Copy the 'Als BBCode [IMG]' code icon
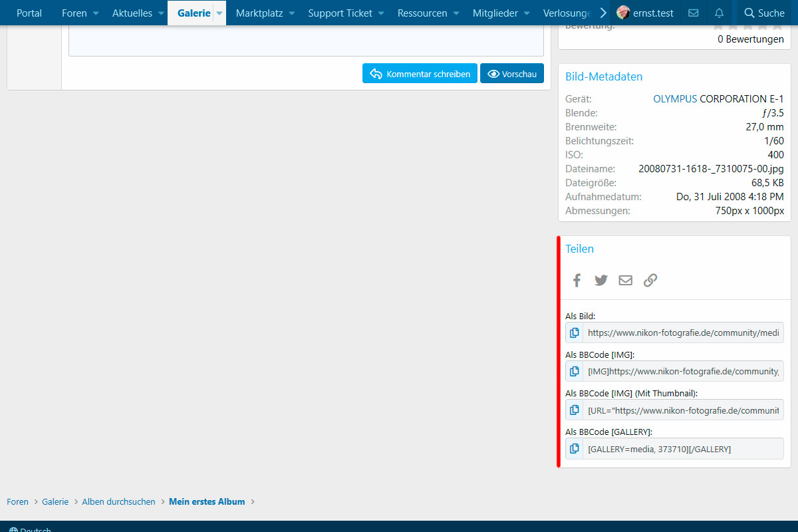 [x=575, y=371]
